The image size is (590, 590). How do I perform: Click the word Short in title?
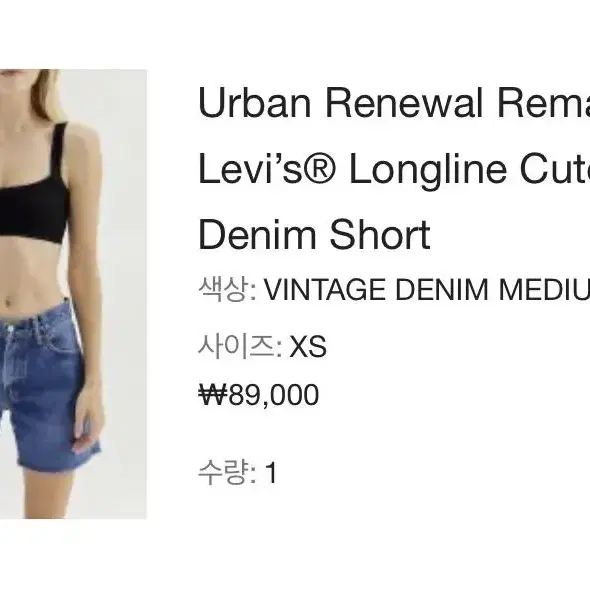tap(380, 235)
